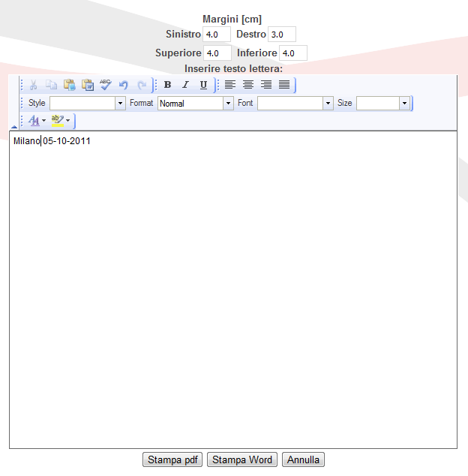This screenshot has width=468, height=476.
Task: Click inside the letter text editing area
Action: (x=233, y=290)
